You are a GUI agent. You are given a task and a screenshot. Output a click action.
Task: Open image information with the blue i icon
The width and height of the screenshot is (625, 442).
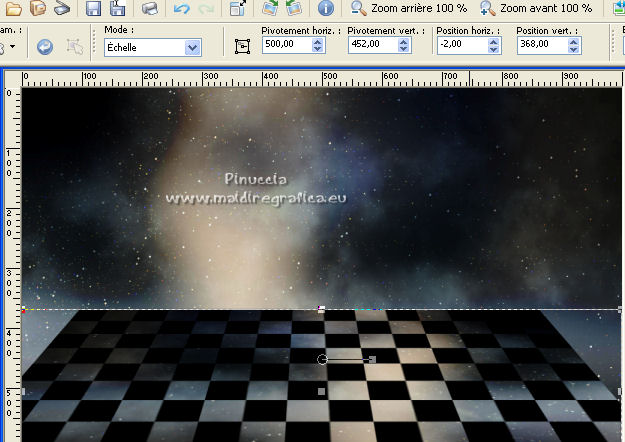point(326,8)
